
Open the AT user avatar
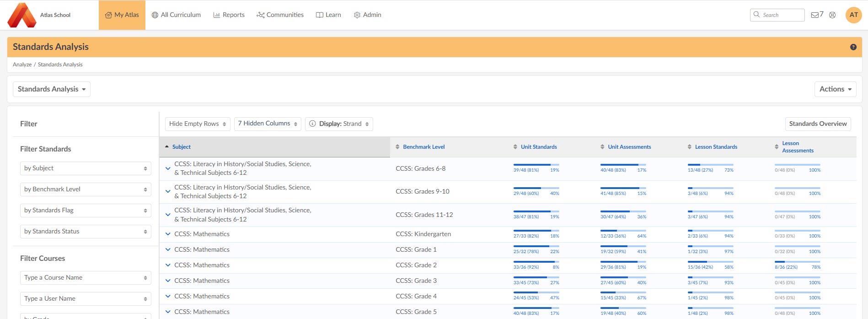click(853, 15)
